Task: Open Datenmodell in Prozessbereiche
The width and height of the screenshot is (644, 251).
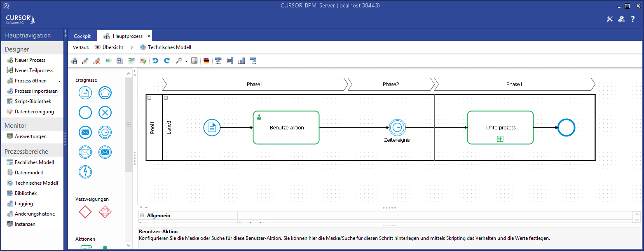Action: 28,173
